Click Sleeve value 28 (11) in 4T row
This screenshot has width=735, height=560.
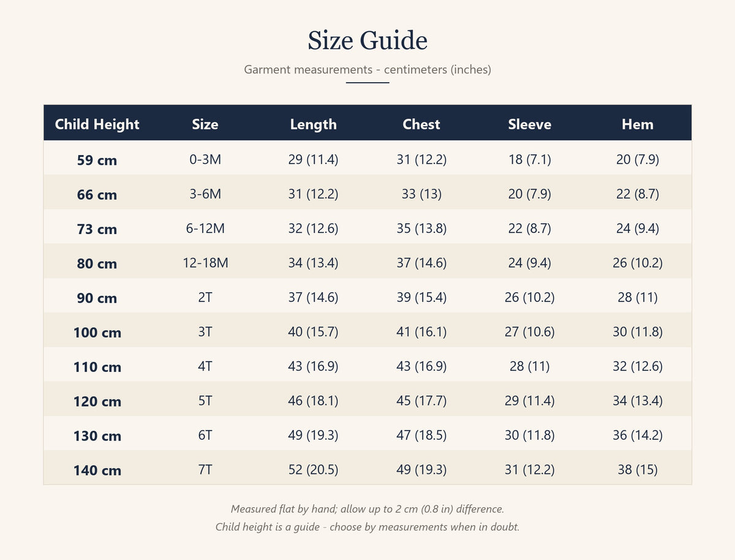[529, 366]
